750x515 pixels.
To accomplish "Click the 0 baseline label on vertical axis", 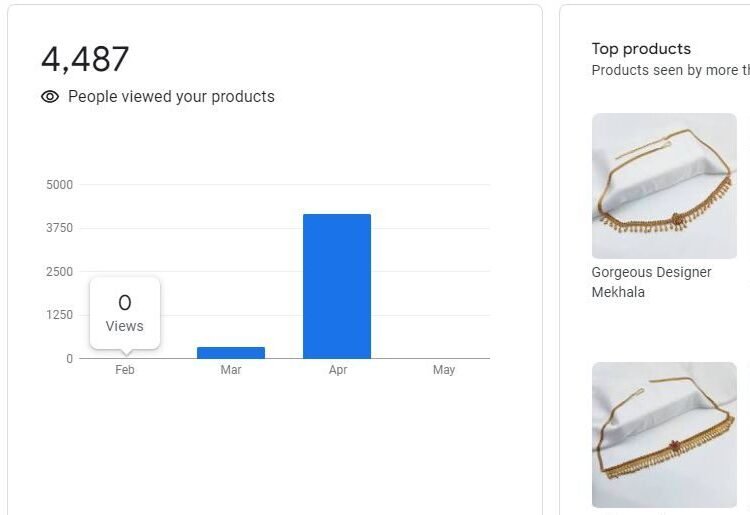I will pyautogui.click(x=70, y=358).
